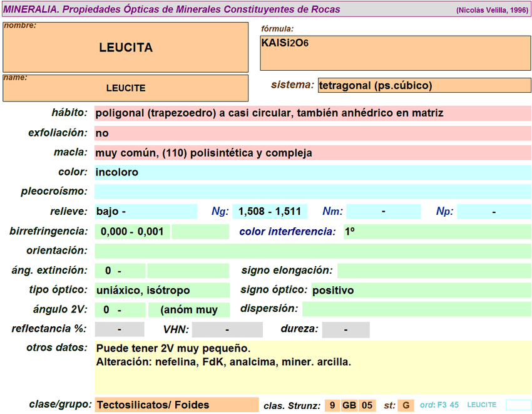Viewport: 532px width, 414px height.
Task: Select the English name field LEUCITE
Action: pos(126,88)
